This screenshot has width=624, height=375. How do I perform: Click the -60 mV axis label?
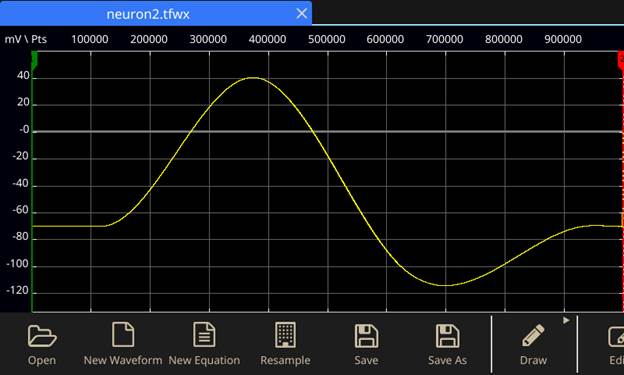pyautogui.click(x=21, y=210)
